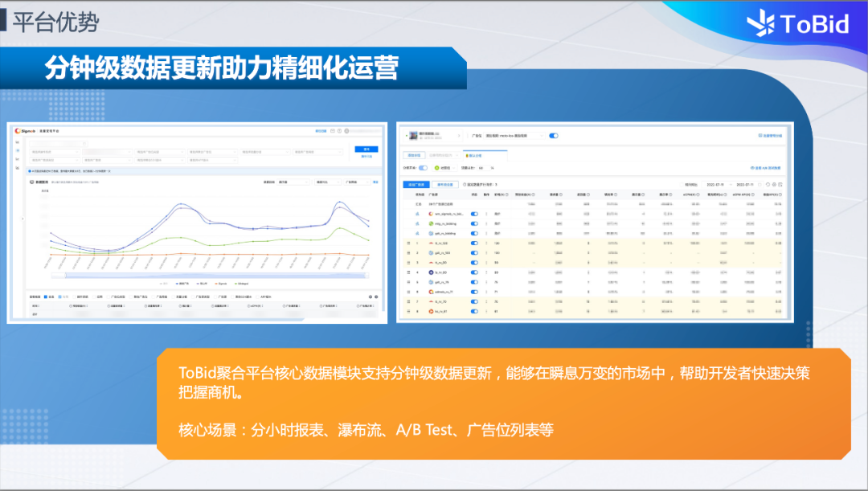Click the refresh icon beside the date range
The width and height of the screenshot is (868, 491).
768,184
